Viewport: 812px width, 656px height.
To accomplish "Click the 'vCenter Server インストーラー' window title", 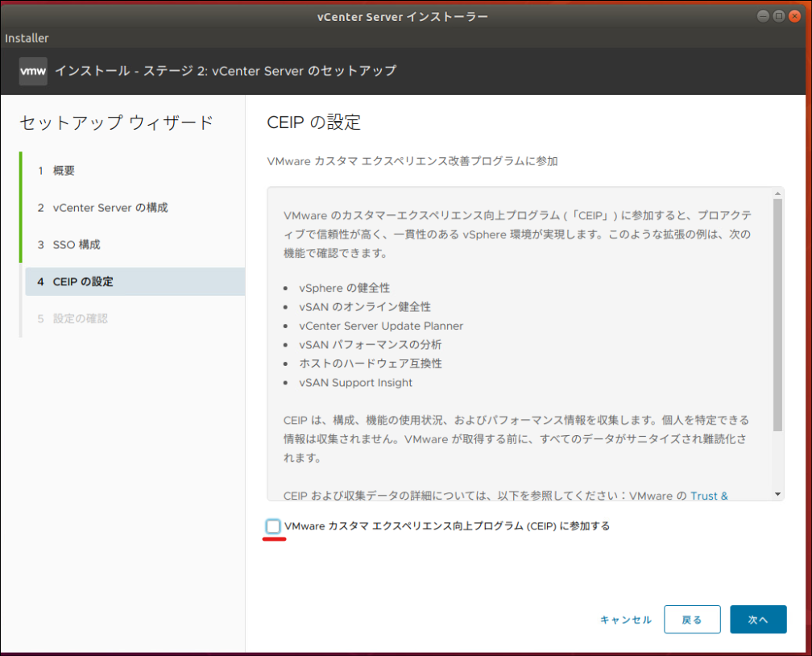I will tap(403, 17).
